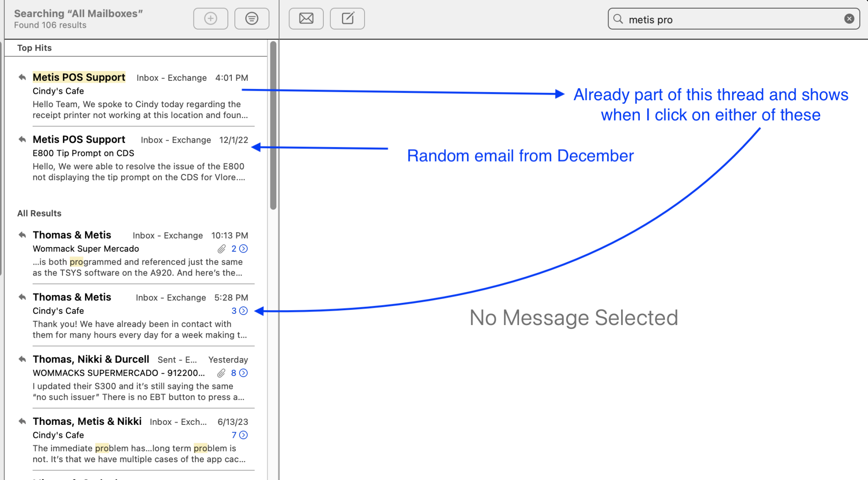
Task: Compose a new message
Action: tap(347, 19)
